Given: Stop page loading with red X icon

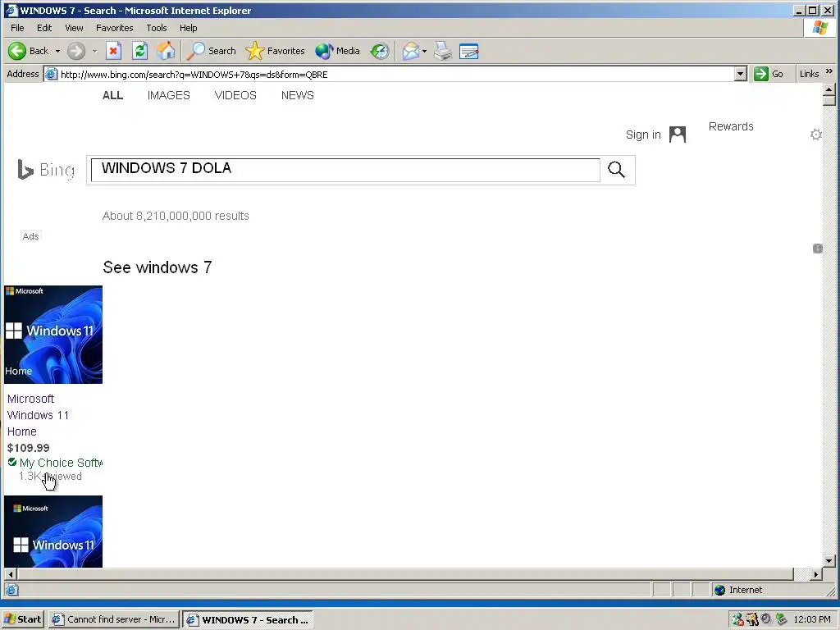Looking at the screenshot, I should (113, 51).
